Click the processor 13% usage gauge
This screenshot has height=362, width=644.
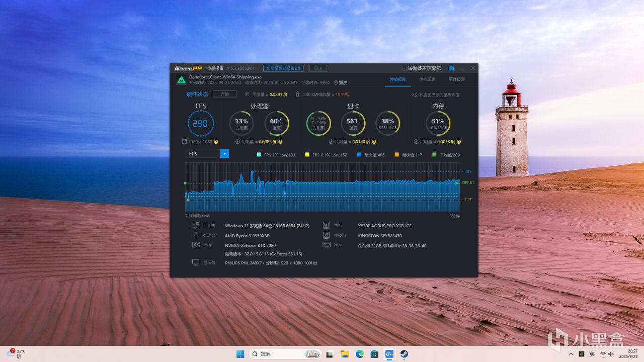pyautogui.click(x=242, y=123)
